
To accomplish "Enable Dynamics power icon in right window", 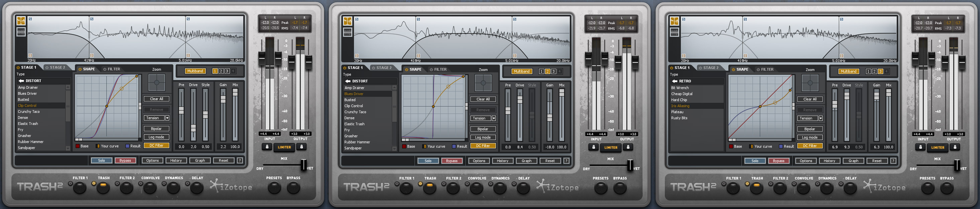I will (x=818, y=184).
